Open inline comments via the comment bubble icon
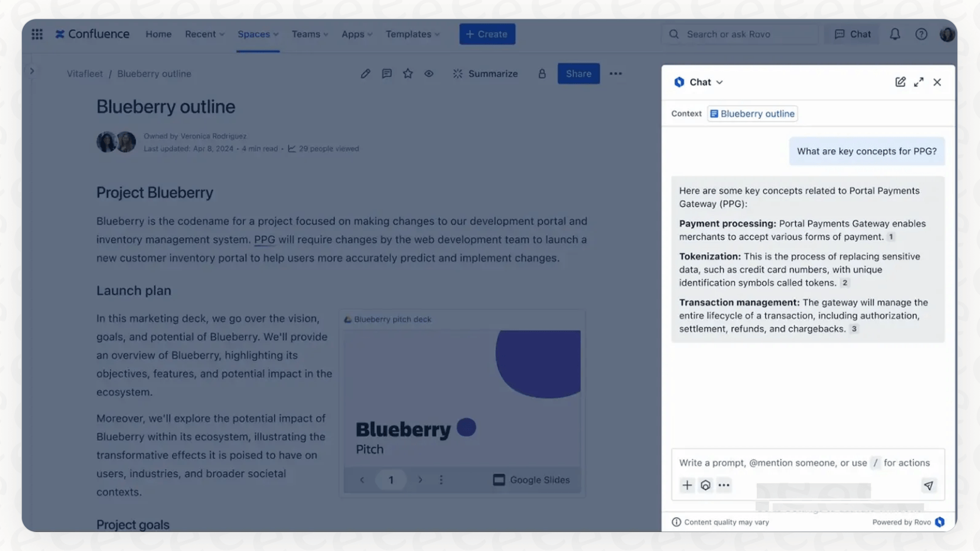Viewport: 980px width, 551px height. coord(386,73)
